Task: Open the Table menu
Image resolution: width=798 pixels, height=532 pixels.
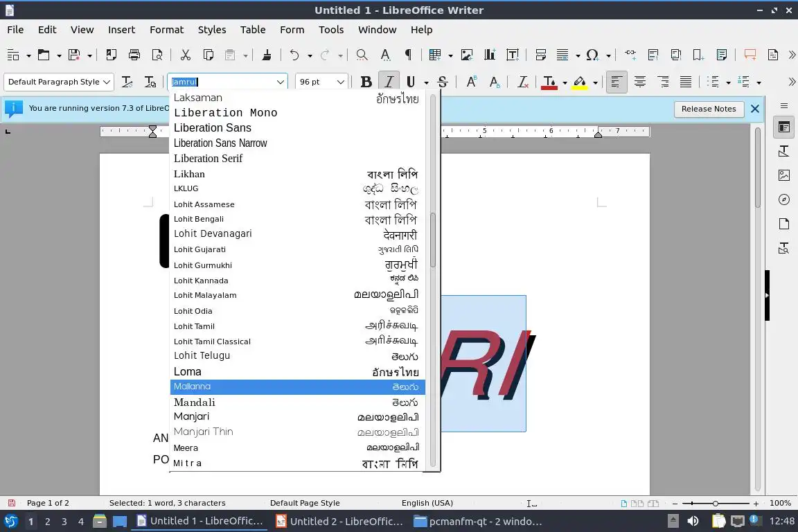Action: coord(253,30)
